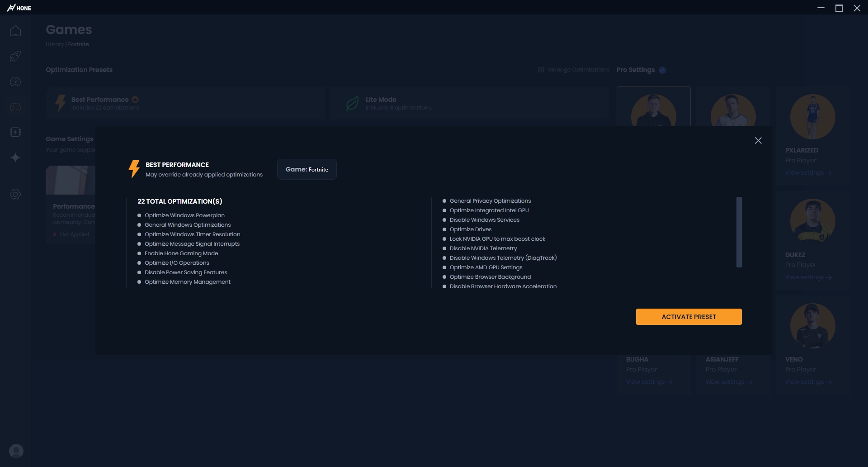Open VENO pro player avatar thumbnail
The image size is (868, 467).
point(812,326)
